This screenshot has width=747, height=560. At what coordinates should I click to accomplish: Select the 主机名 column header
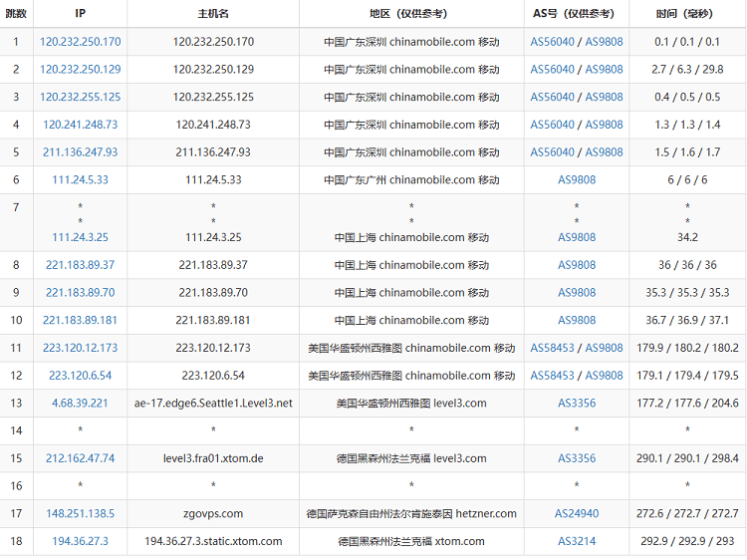pyautogui.click(x=213, y=13)
